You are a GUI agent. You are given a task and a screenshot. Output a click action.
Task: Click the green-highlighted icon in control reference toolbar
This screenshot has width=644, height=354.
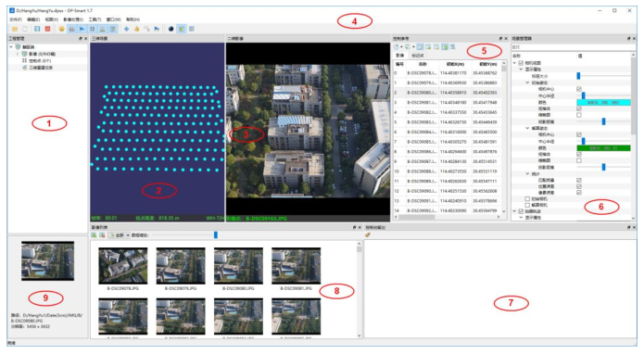(445, 47)
